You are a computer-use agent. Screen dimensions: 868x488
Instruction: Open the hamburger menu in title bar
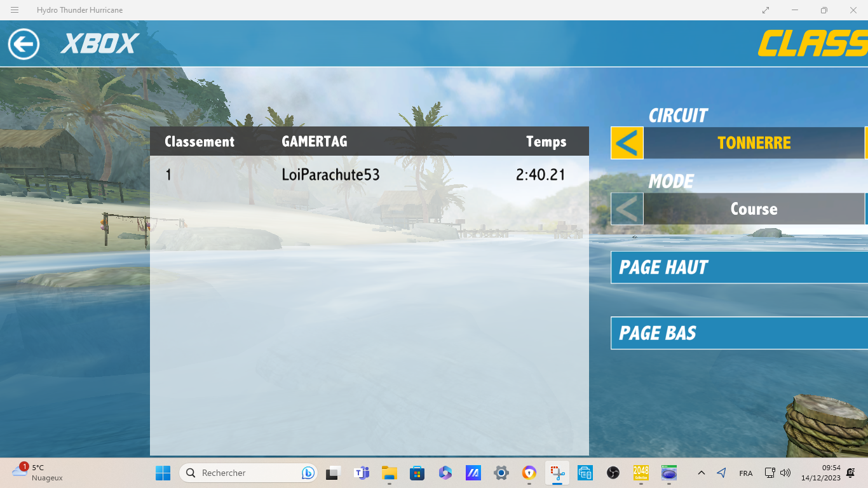click(x=15, y=10)
